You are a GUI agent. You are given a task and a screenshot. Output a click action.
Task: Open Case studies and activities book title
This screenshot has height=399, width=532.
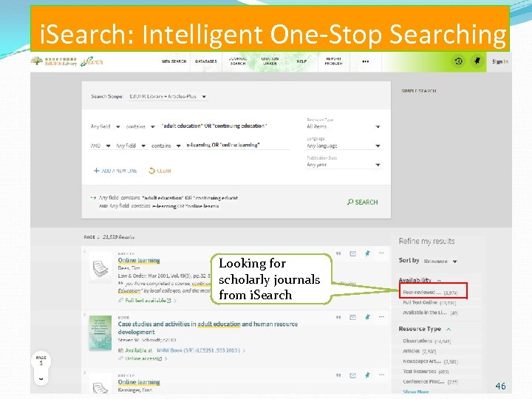click(x=208, y=328)
